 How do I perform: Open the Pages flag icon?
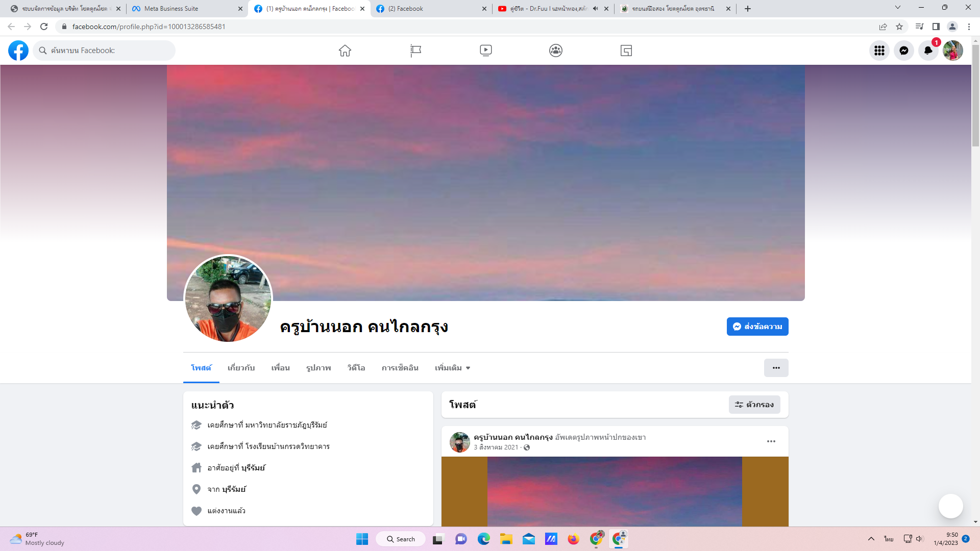[415, 51]
